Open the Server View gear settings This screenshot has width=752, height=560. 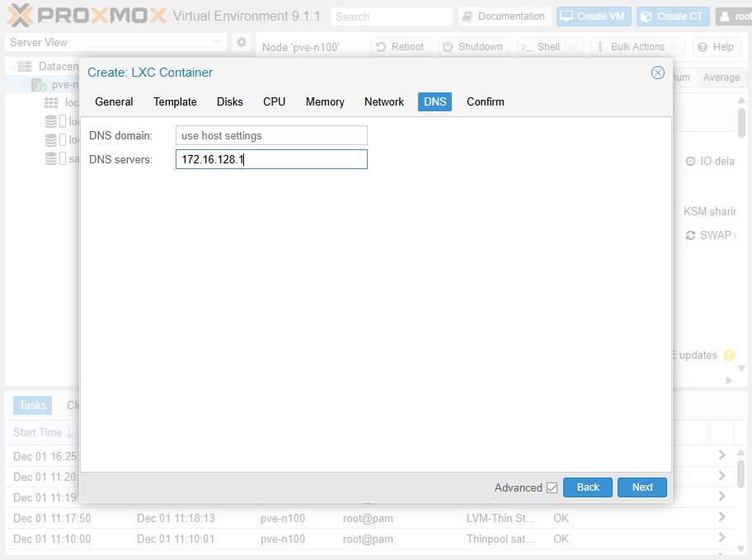tap(242, 42)
